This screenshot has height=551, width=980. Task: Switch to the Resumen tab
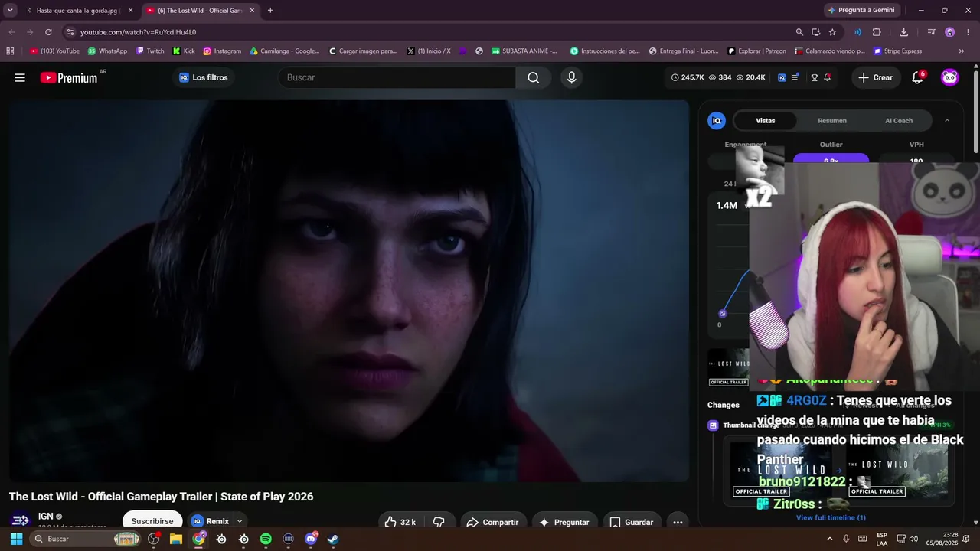pyautogui.click(x=832, y=120)
